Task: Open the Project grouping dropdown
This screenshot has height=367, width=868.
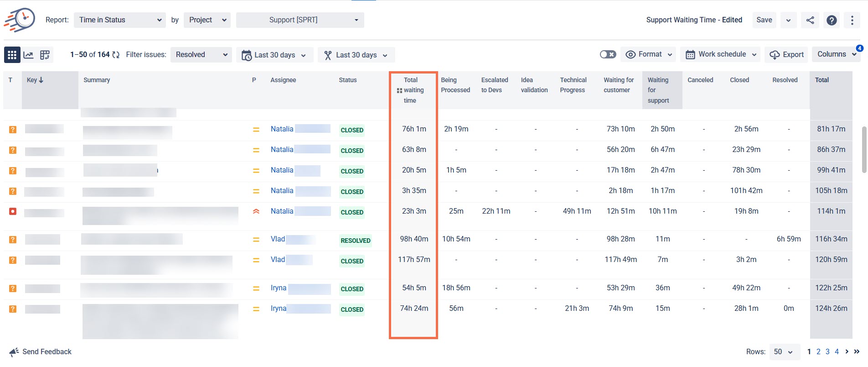Action: click(x=207, y=20)
